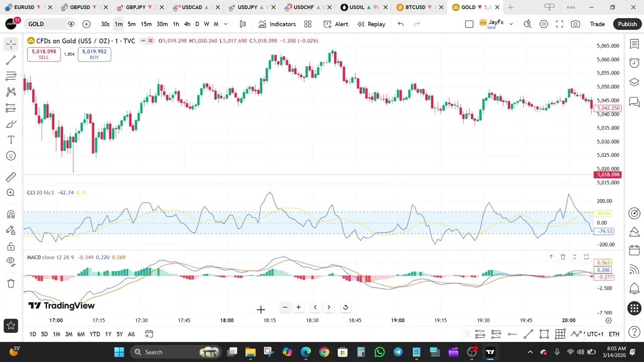Select the 15m timeframe
The height and width of the screenshot is (362, 644).
pyautogui.click(x=146, y=24)
